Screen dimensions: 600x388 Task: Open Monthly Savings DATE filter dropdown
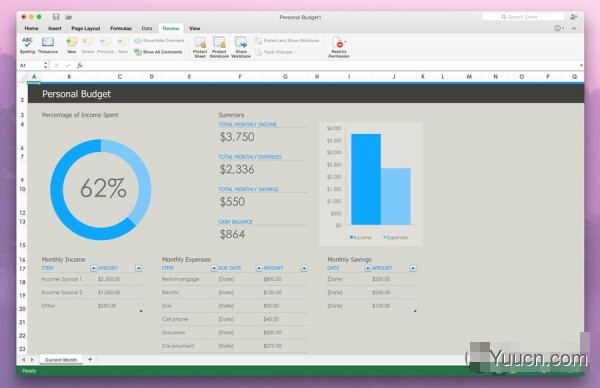coord(368,269)
